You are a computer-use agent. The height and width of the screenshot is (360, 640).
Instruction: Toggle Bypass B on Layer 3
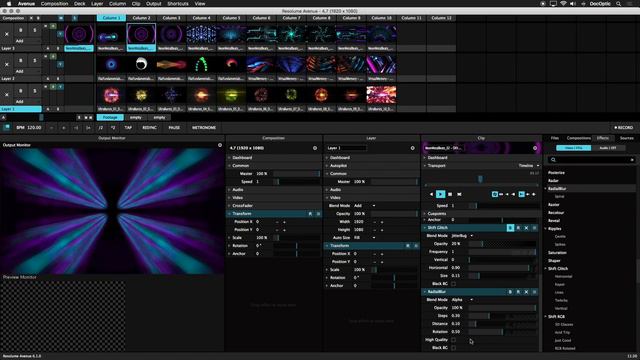[21, 30]
